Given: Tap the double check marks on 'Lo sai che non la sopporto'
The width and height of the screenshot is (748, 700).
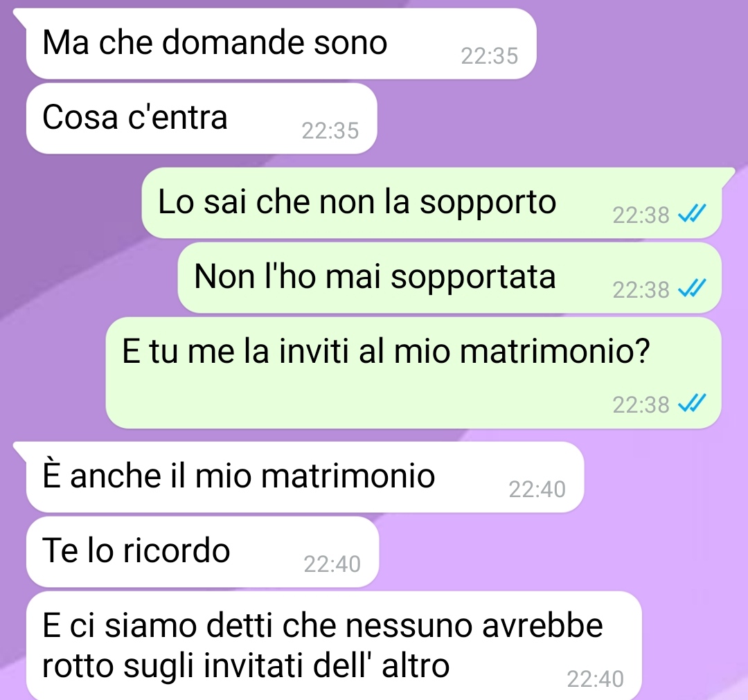Looking at the screenshot, I should 692,214.
